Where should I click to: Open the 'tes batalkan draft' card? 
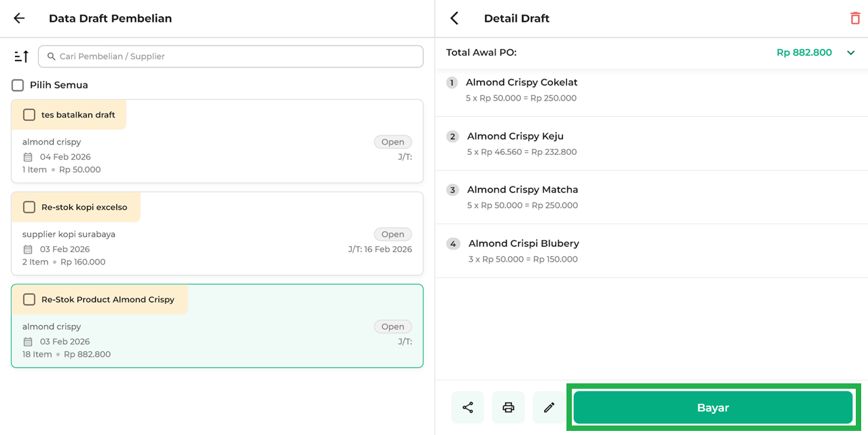[217, 156]
